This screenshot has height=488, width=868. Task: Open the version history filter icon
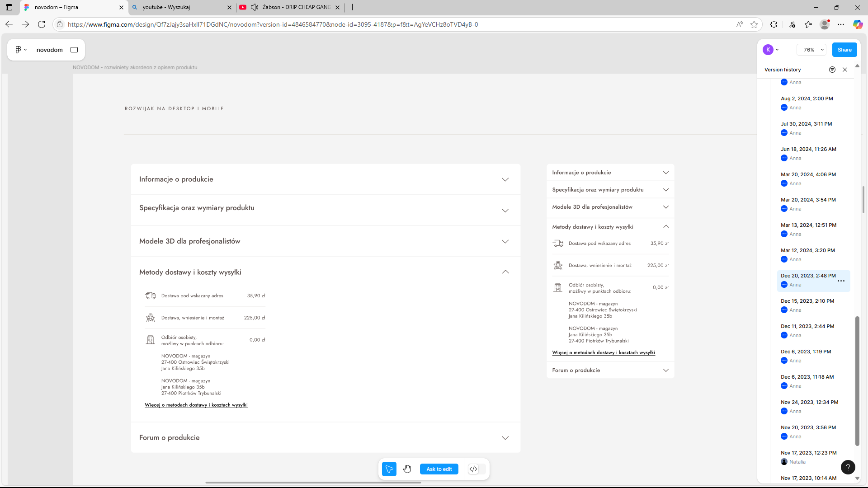click(x=832, y=70)
